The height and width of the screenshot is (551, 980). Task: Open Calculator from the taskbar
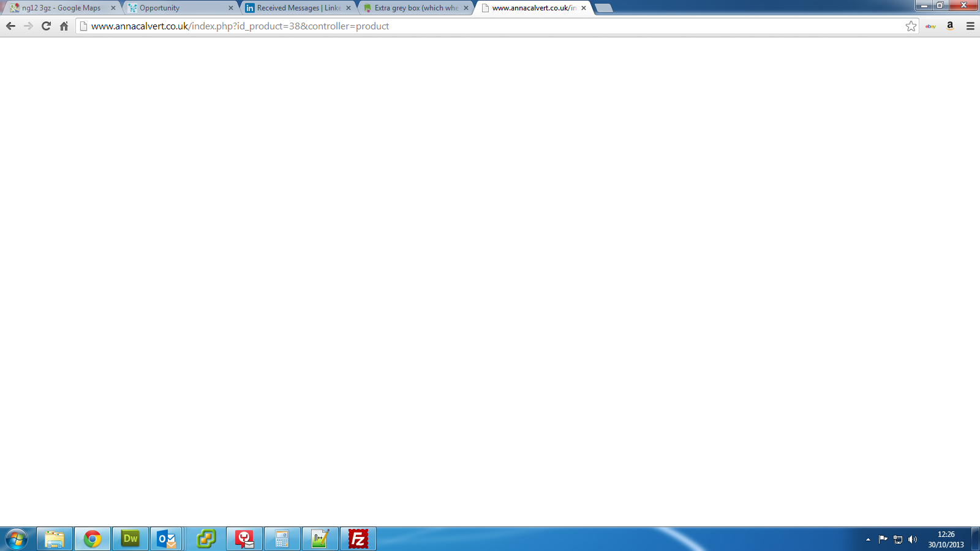(x=282, y=539)
